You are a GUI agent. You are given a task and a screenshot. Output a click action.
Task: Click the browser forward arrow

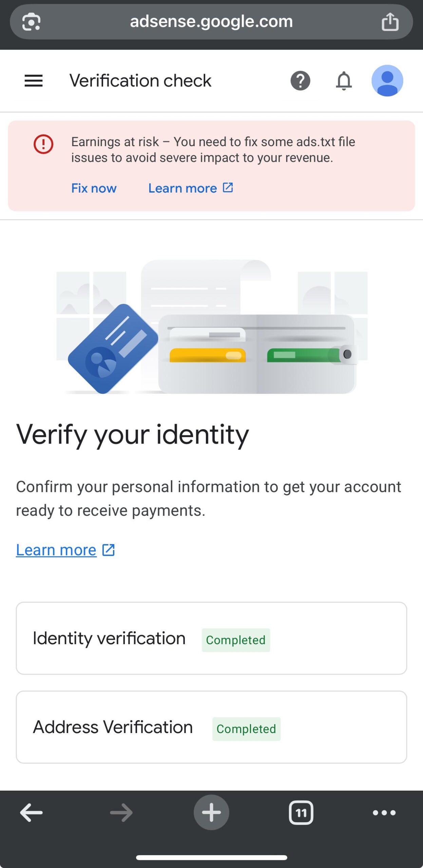[121, 812]
